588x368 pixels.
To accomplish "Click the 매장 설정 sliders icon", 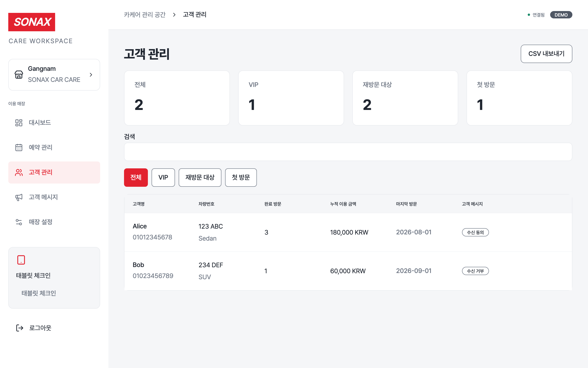I will [x=19, y=222].
